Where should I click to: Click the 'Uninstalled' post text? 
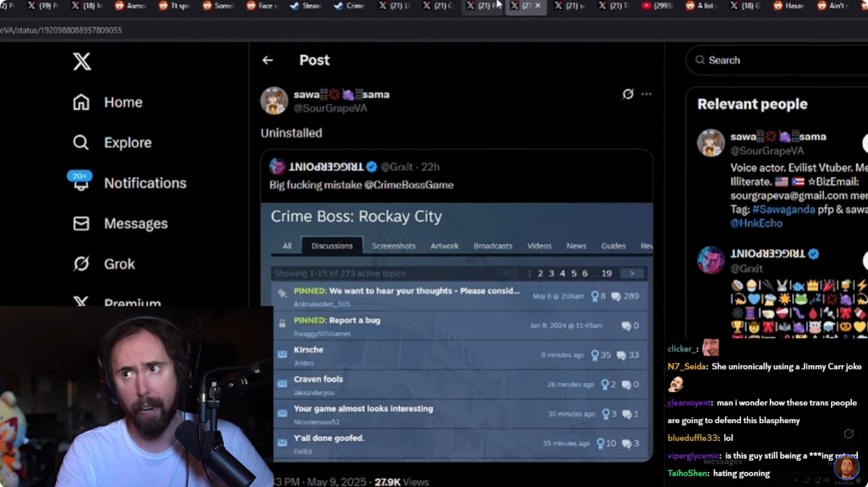291,132
